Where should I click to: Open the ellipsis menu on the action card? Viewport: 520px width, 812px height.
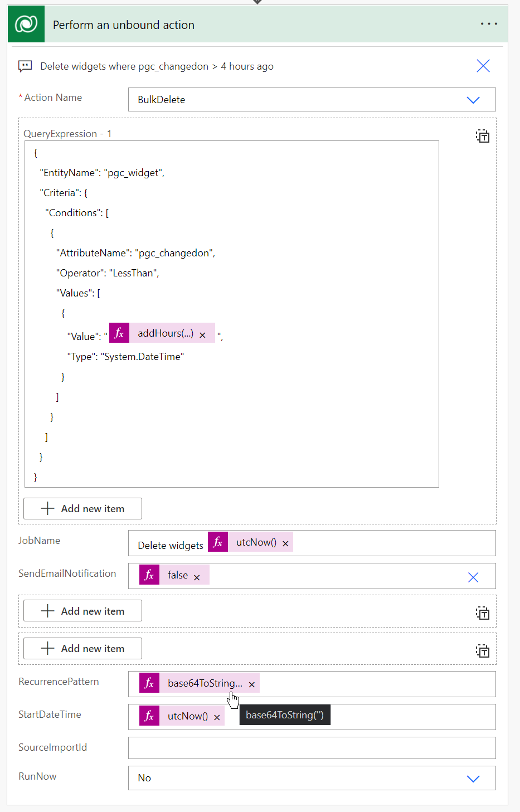[489, 23]
